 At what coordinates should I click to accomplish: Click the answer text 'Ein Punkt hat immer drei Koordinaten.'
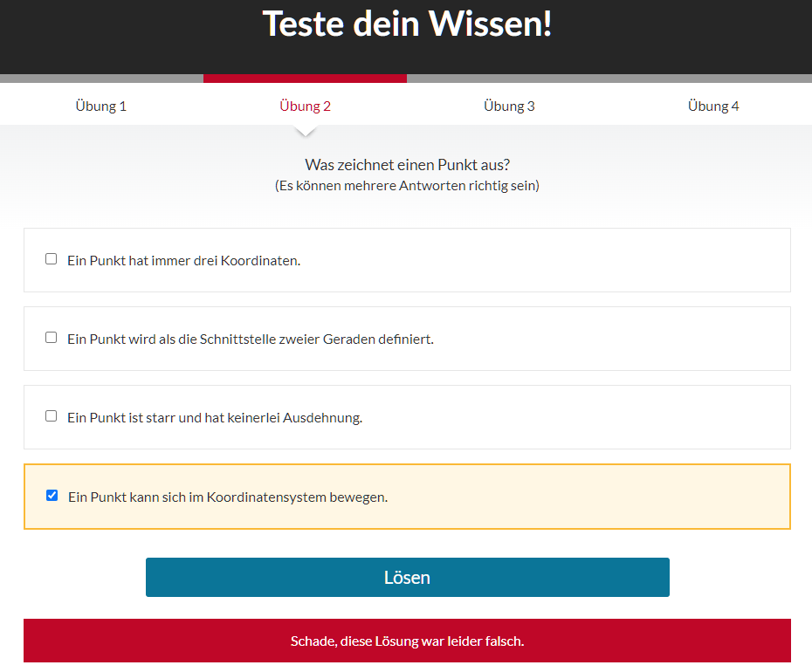pos(183,260)
